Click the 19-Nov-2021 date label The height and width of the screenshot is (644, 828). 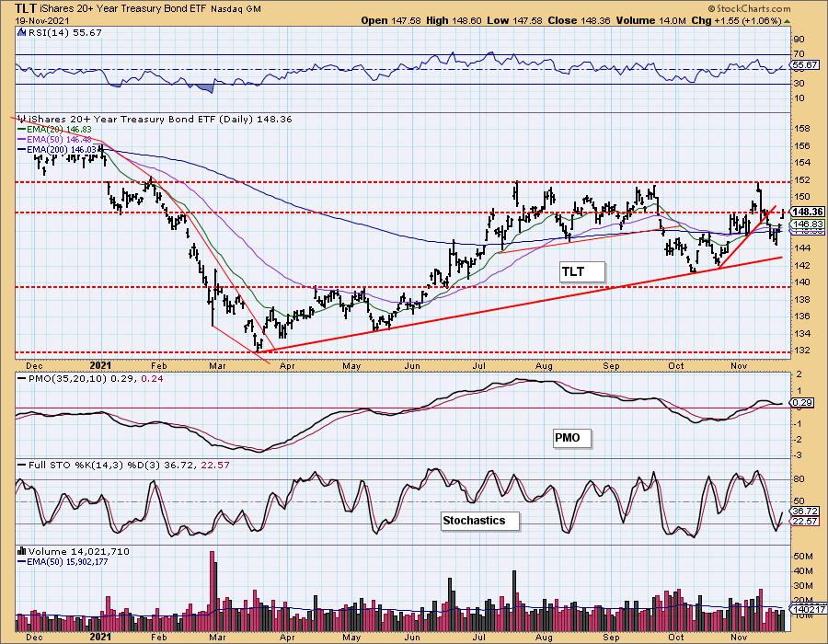tap(40, 20)
